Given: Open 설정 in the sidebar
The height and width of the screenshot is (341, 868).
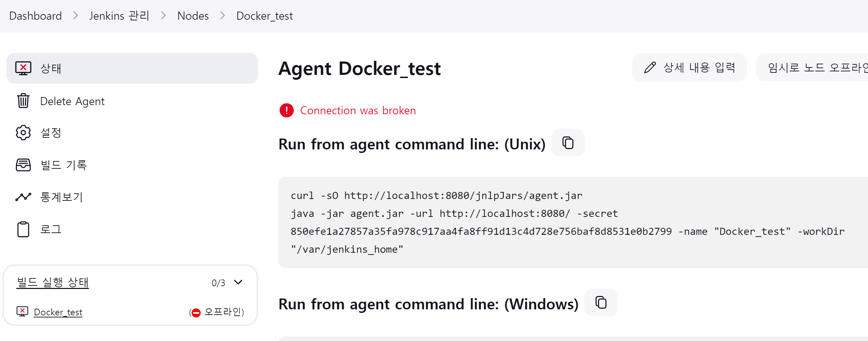Looking at the screenshot, I should pyautogui.click(x=132, y=133).
